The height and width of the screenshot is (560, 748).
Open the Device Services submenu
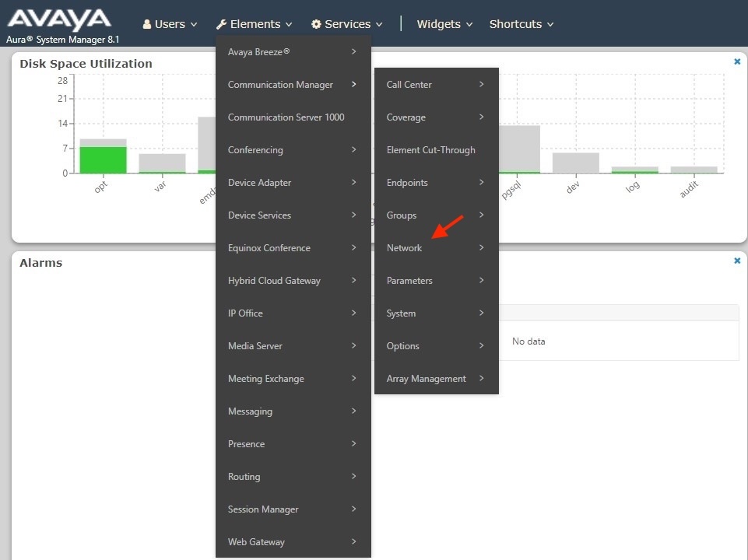point(293,215)
